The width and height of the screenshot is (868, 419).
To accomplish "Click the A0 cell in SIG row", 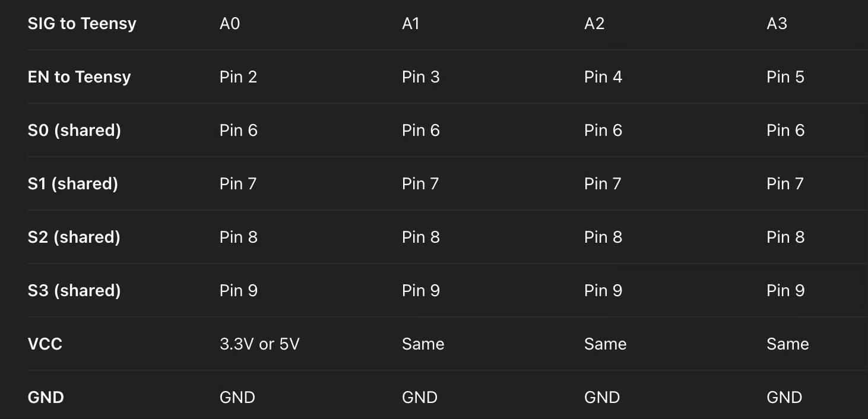I will click(230, 24).
